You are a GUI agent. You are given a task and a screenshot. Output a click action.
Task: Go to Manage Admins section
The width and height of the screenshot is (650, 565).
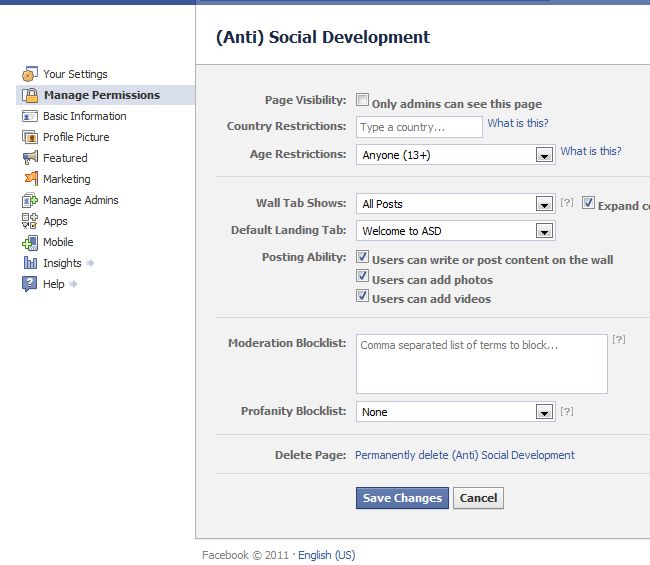pos(81,200)
